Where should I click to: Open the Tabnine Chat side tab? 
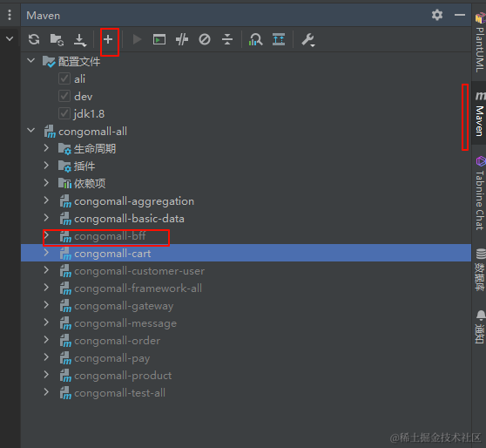(480, 193)
